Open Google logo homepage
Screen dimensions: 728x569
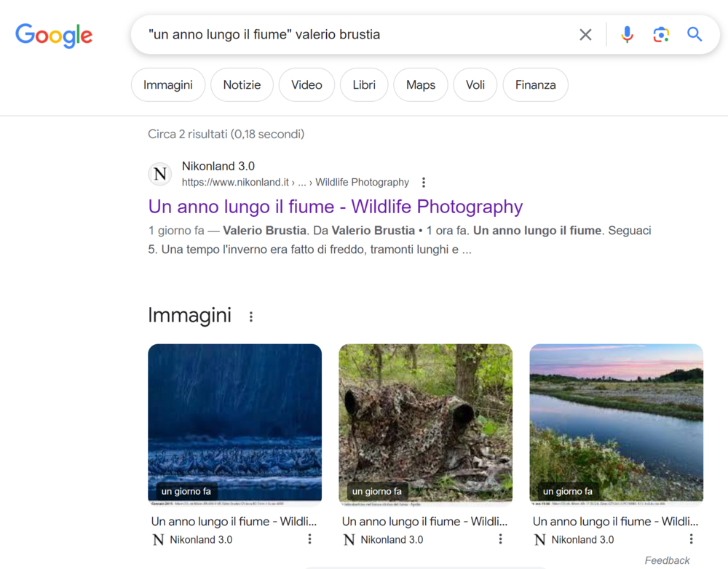(54, 35)
